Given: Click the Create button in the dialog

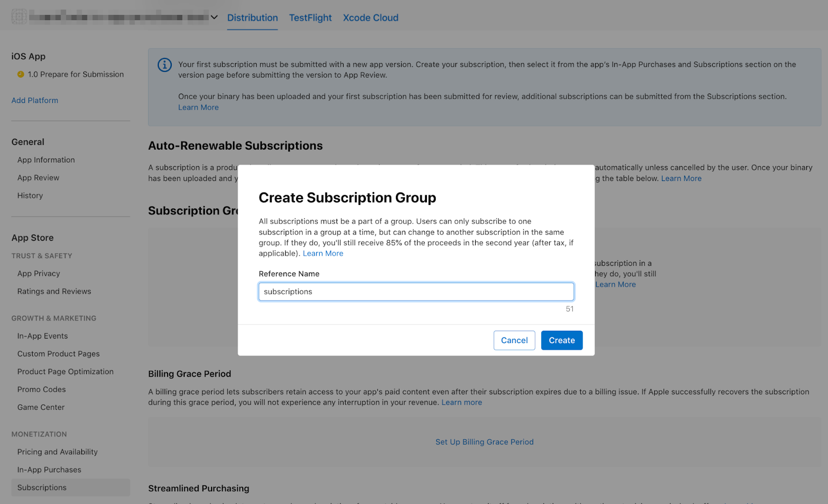Looking at the screenshot, I should [561, 340].
